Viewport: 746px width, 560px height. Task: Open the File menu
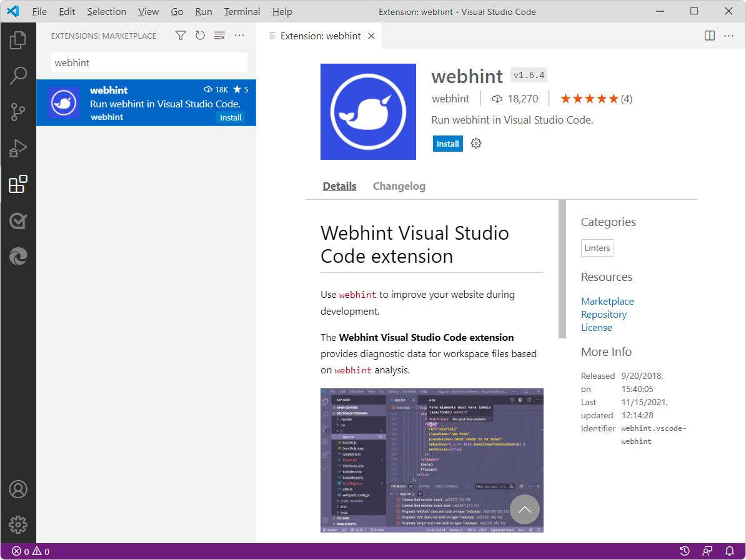[x=39, y=11]
